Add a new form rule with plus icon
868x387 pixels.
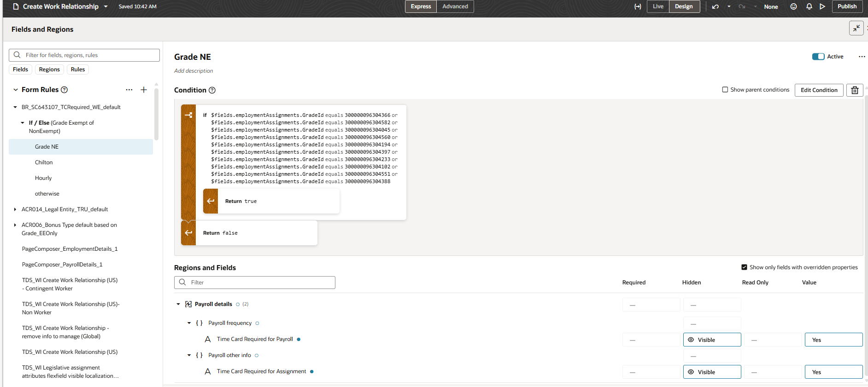click(x=144, y=90)
